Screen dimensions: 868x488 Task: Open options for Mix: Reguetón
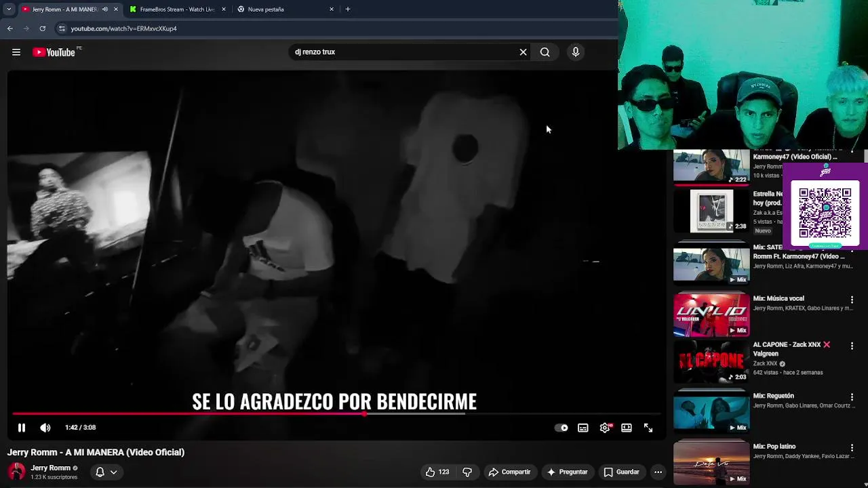click(x=852, y=397)
